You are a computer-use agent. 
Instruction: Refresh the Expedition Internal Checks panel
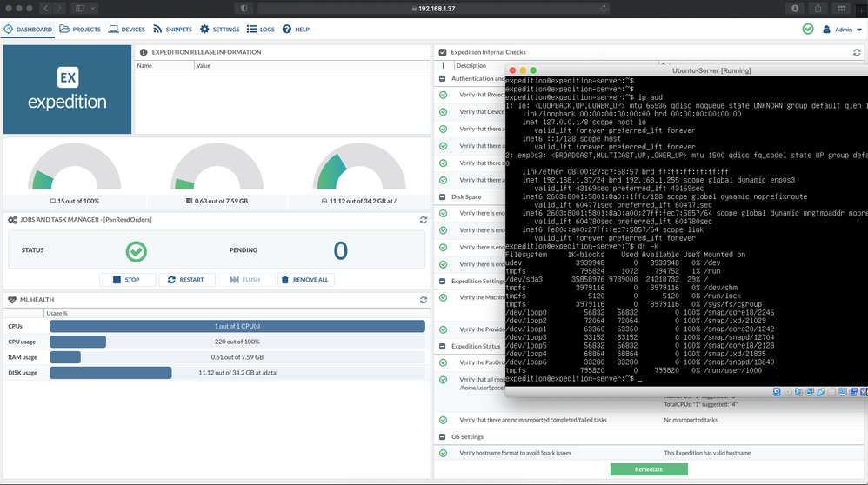[857, 52]
